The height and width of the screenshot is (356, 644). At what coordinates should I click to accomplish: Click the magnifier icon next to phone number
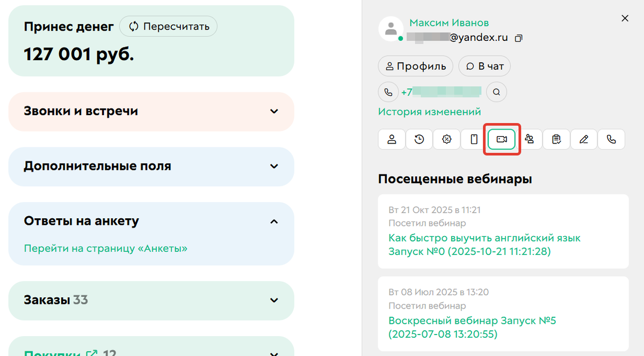tap(496, 91)
